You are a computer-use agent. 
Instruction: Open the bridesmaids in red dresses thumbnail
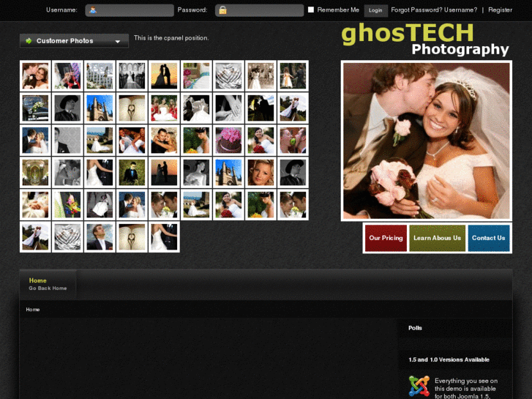pos(164,108)
